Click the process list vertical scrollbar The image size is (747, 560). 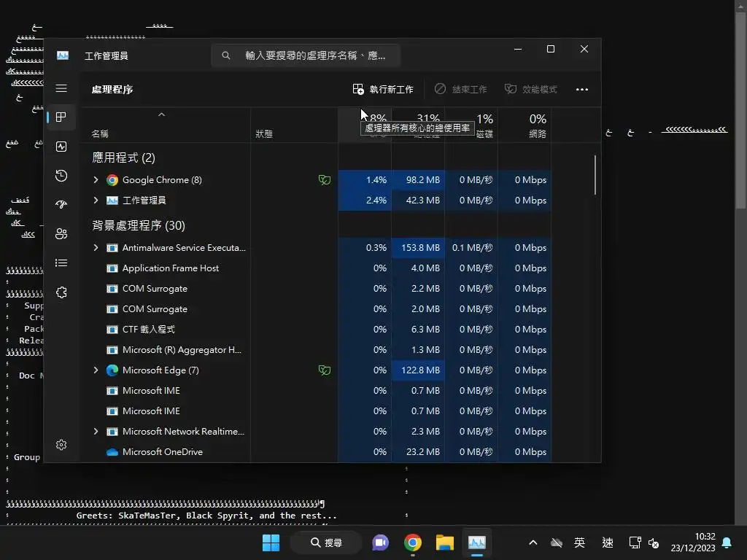595,175
